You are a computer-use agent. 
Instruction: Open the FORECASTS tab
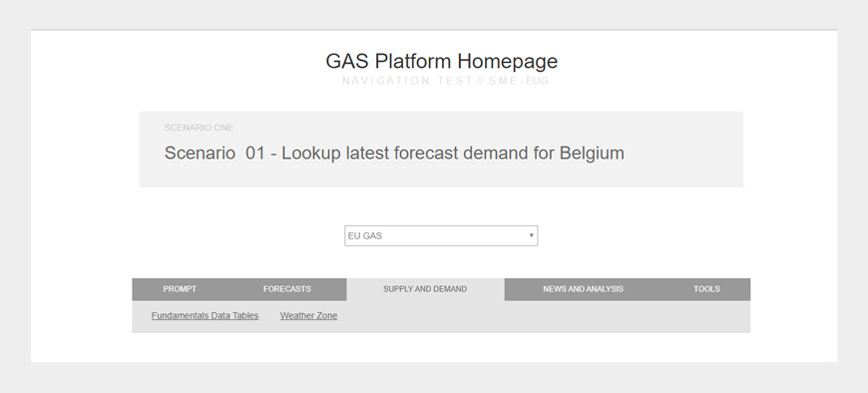tap(286, 289)
